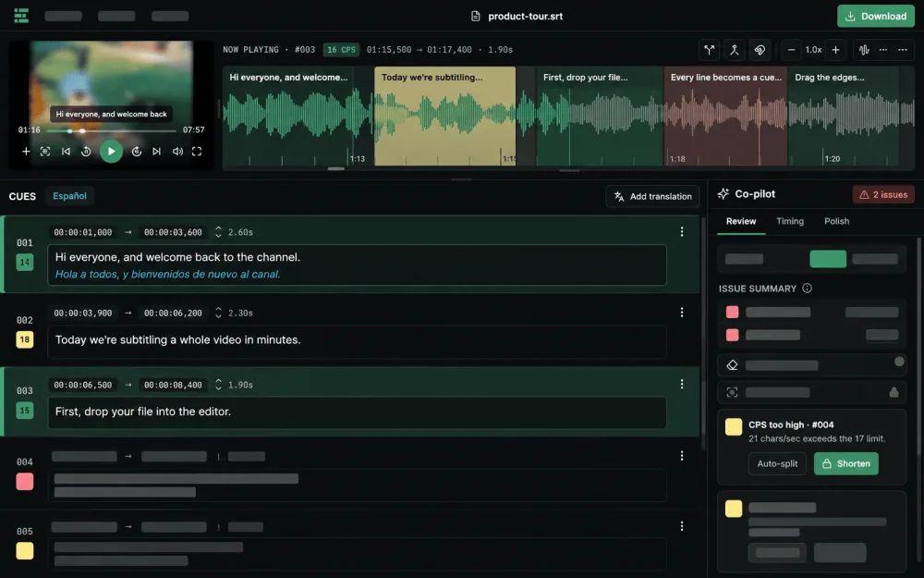Switch to the Timing tab

790,221
